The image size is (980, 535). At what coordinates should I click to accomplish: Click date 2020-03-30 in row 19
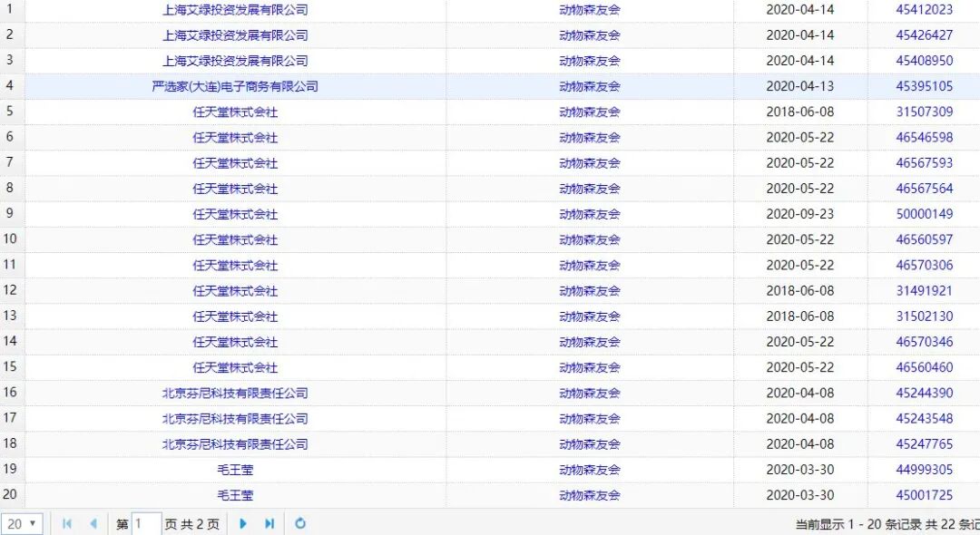(800, 470)
